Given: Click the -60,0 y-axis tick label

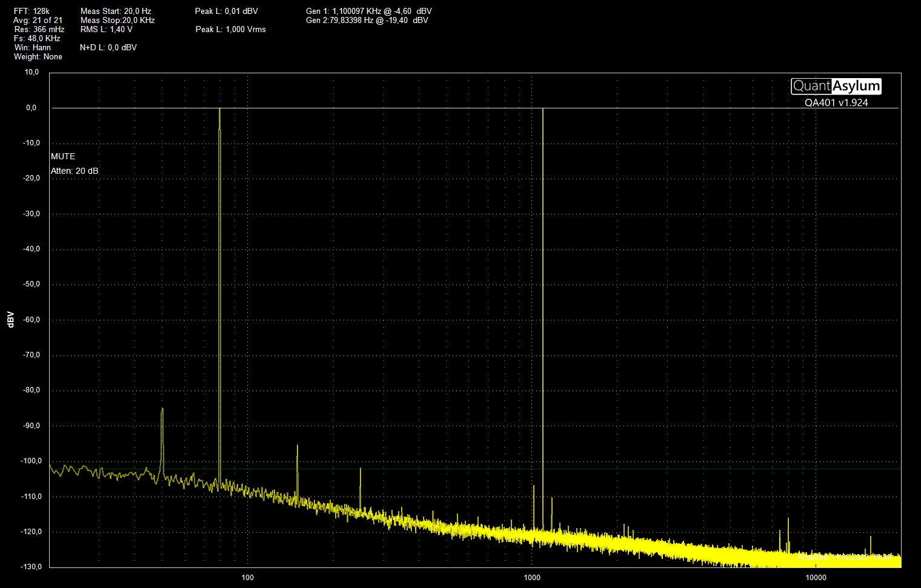Looking at the screenshot, I should coord(32,320).
